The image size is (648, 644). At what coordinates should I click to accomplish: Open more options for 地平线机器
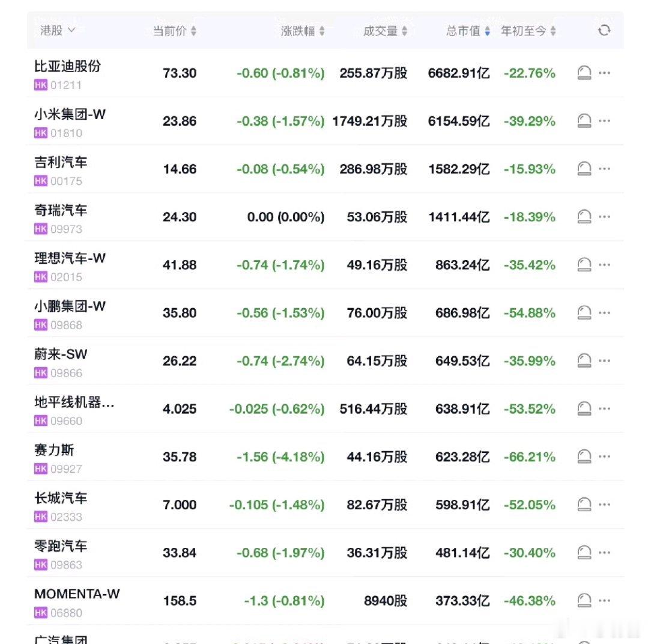[604, 409]
